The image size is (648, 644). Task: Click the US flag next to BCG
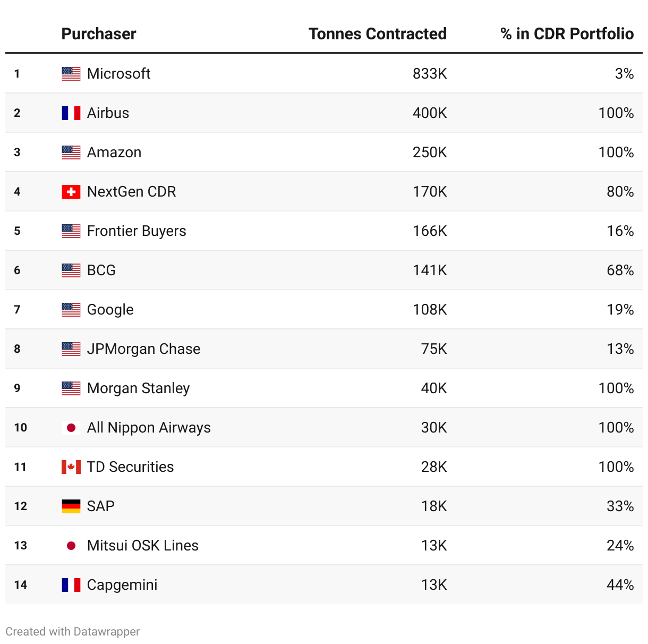[71, 270]
